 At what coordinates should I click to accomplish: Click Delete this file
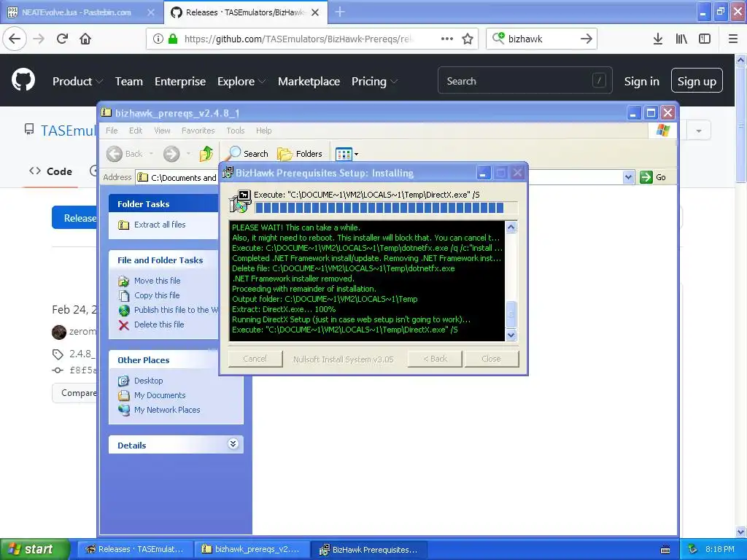click(158, 324)
